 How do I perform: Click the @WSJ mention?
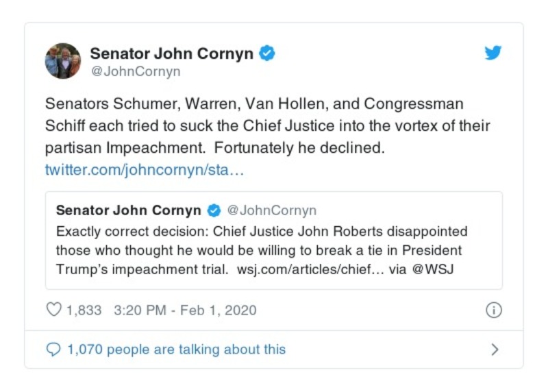click(x=434, y=269)
